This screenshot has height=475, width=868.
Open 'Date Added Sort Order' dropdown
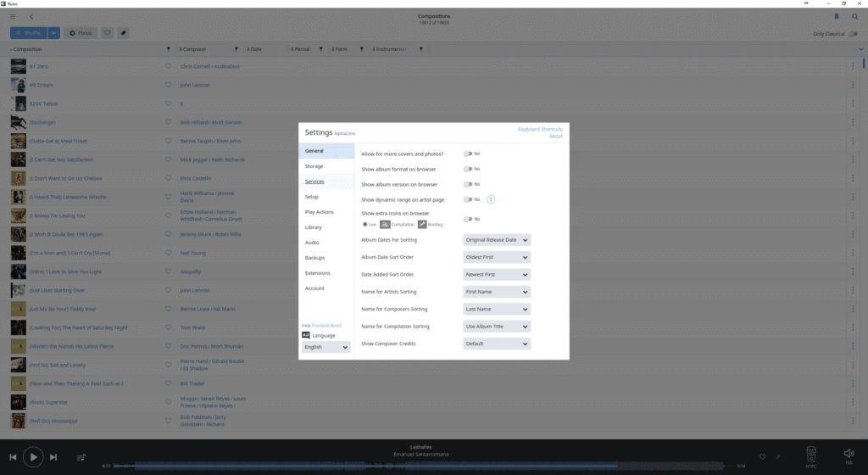497,274
